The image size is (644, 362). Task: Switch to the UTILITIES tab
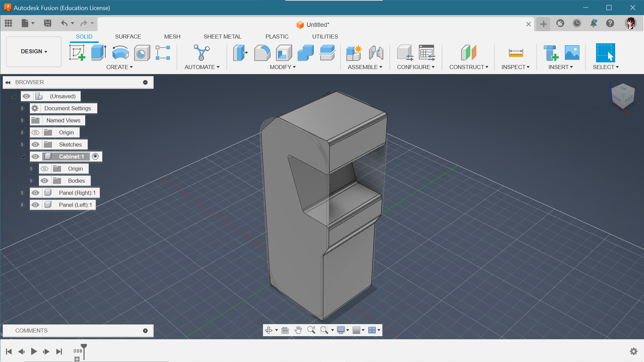click(x=325, y=37)
